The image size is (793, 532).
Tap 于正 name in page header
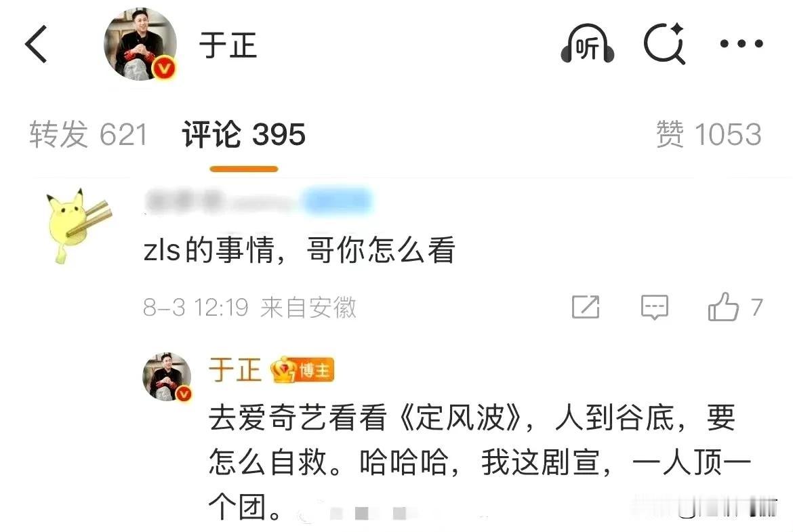228,45
